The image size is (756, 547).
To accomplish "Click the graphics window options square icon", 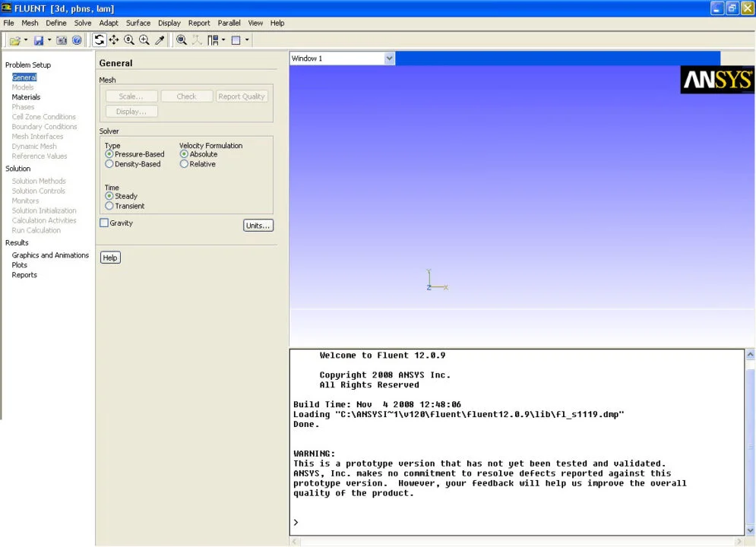I will 236,40.
